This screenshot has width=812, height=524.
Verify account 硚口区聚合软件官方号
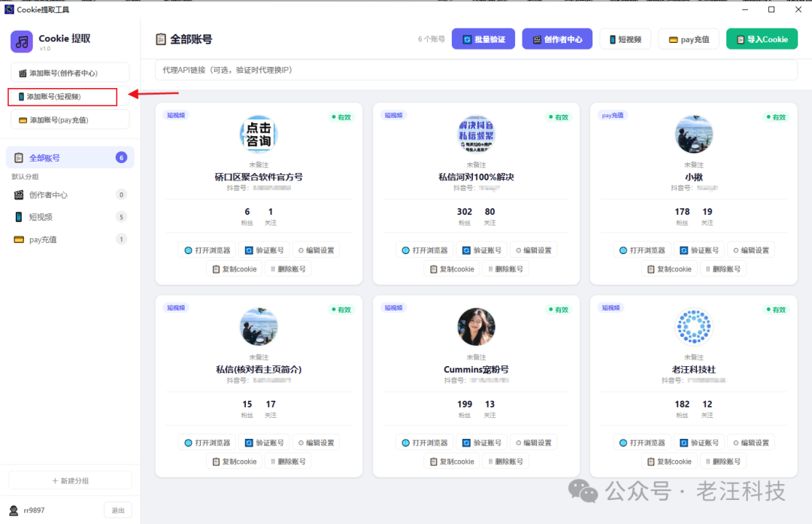(264, 250)
